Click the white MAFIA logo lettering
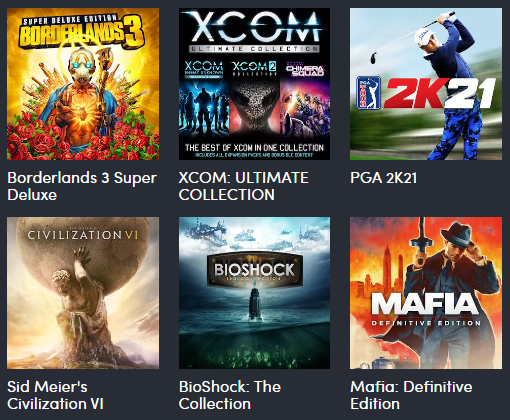The image size is (510, 420). pyautogui.click(x=425, y=303)
